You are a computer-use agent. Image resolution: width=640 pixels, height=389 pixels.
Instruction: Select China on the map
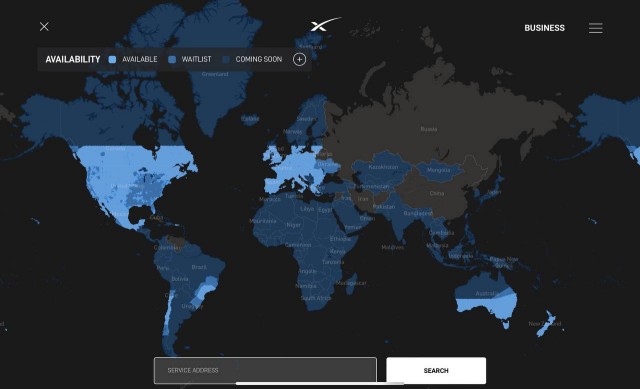coord(437,193)
